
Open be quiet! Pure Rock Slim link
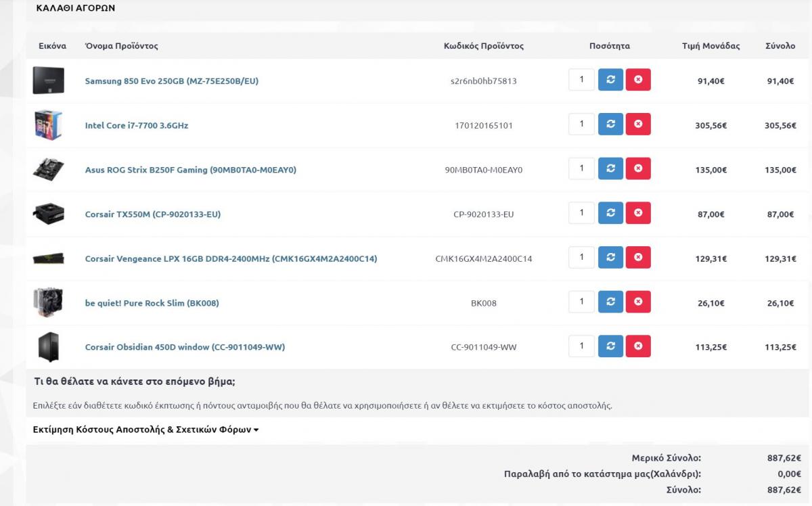[152, 303]
